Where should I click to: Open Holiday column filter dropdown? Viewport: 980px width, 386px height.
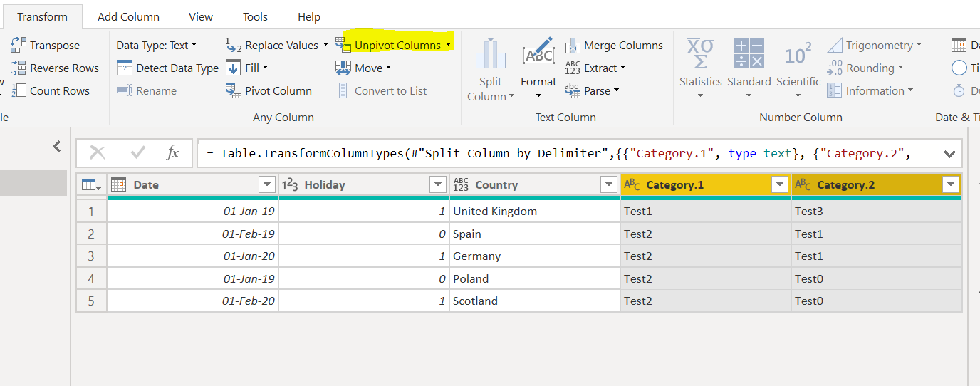[x=438, y=185]
